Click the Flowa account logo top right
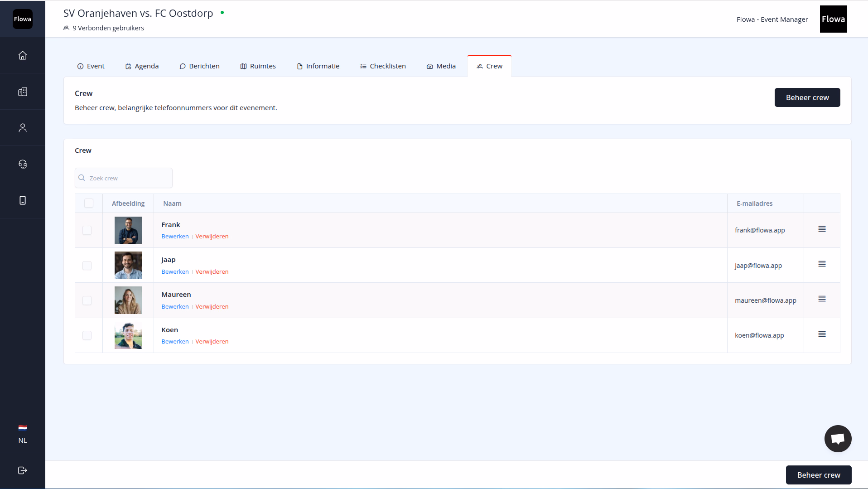Image resolution: width=868 pixels, height=489 pixels. pyautogui.click(x=833, y=19)
